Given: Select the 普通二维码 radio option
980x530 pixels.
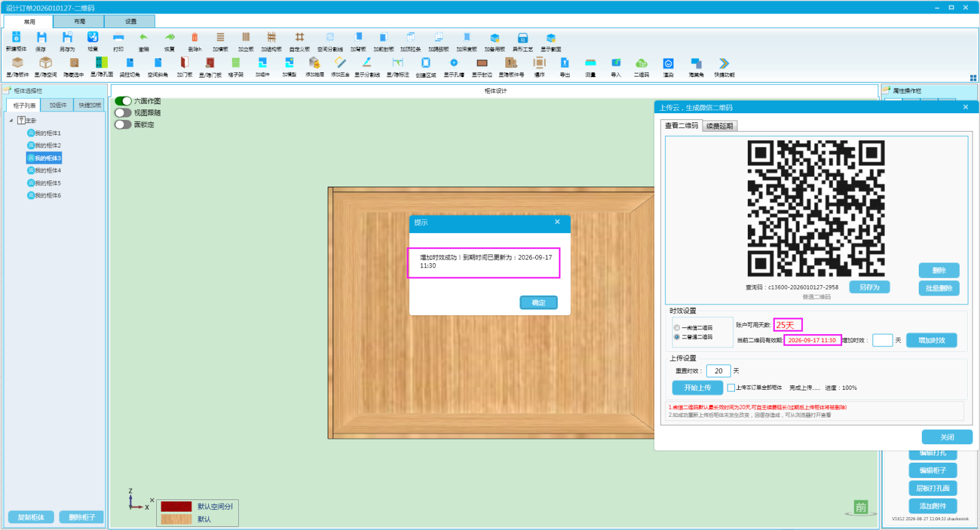Looking at the screenshot, I should [677, 337].
